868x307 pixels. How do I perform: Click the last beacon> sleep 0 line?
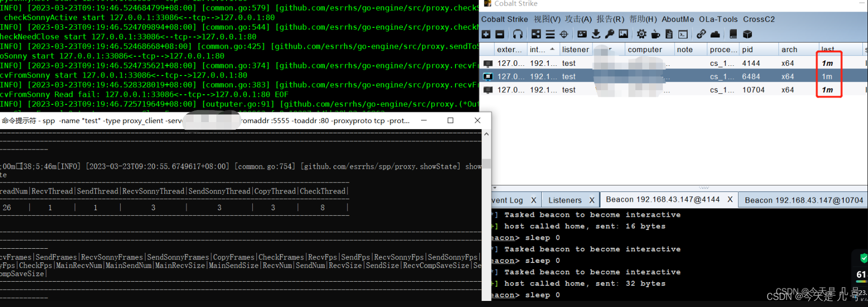[526, 295]
